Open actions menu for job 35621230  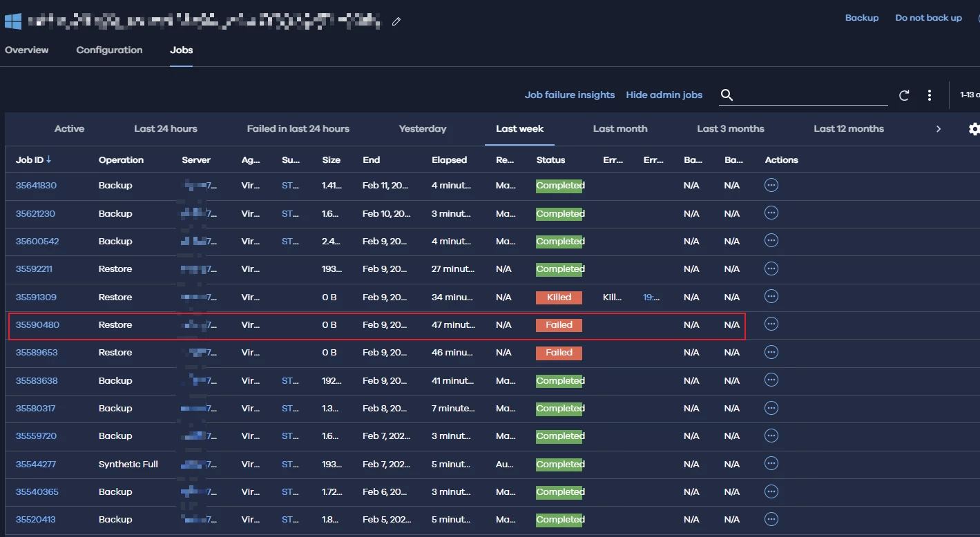(771, 213)
